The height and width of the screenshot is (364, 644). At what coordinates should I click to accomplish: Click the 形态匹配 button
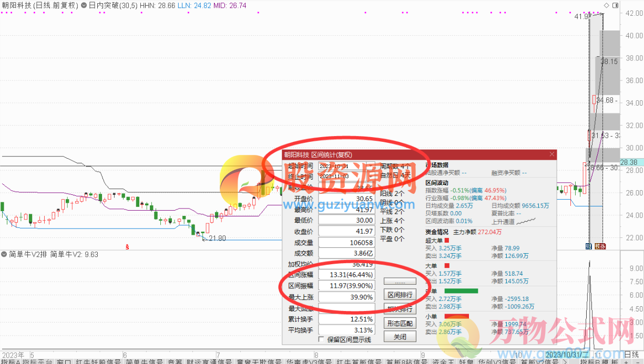(x=400, y=323)
